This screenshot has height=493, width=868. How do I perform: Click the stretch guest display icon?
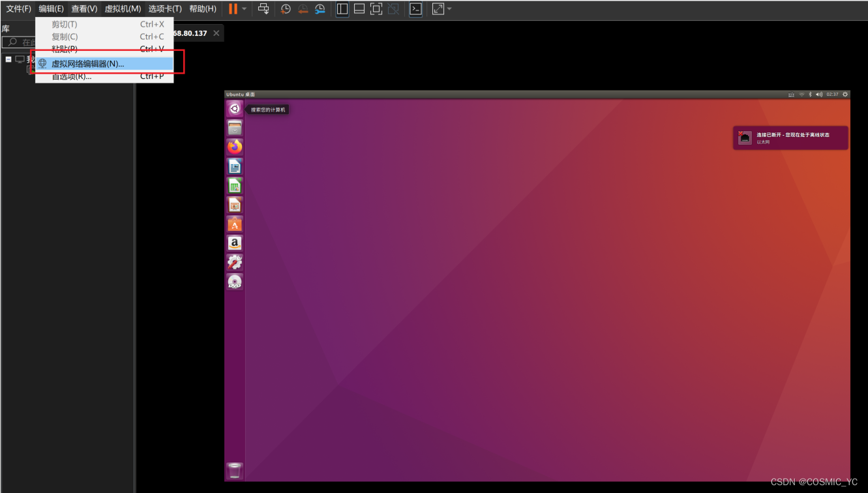(x=438, y=9)
